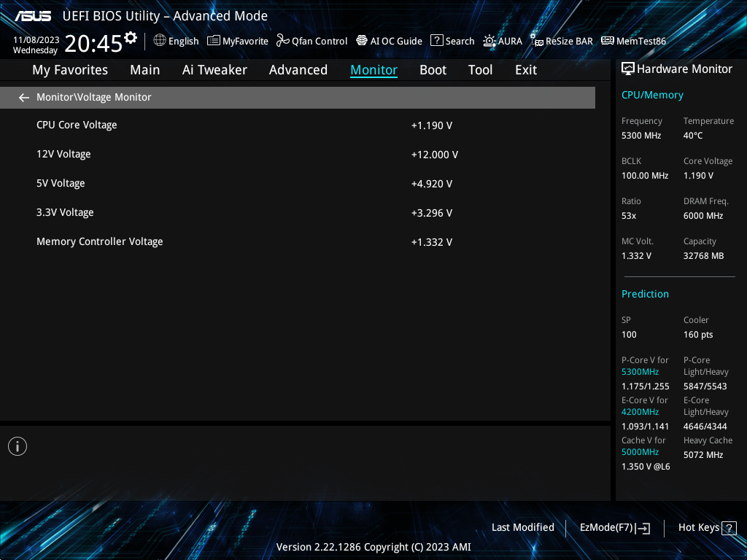Click the +1.332 V value
This screenshot has height=560, width=747.
[x=432, y=242]
